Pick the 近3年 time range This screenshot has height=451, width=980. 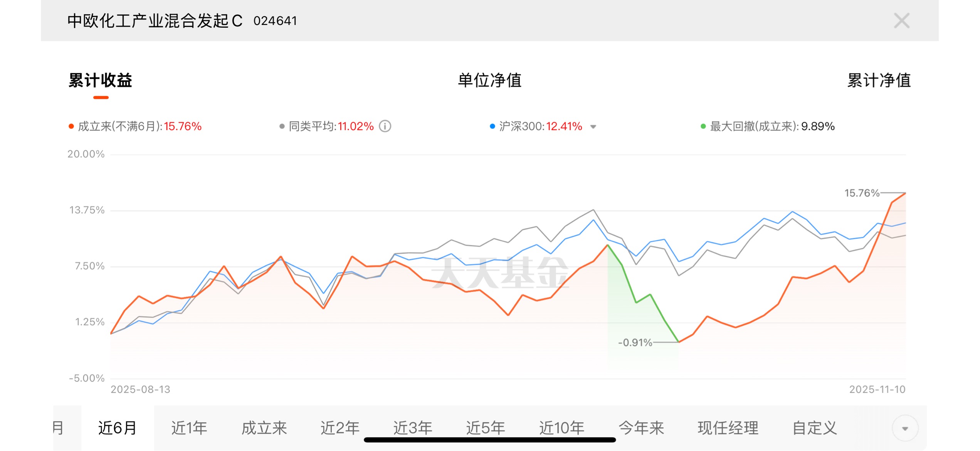[x=412, y=428]
